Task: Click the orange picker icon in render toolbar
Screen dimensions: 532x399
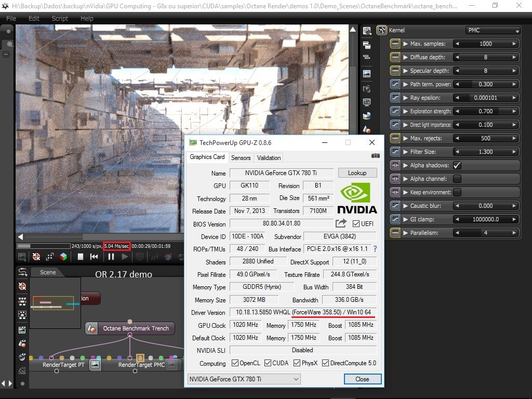Action: click(x=36, y=257)
